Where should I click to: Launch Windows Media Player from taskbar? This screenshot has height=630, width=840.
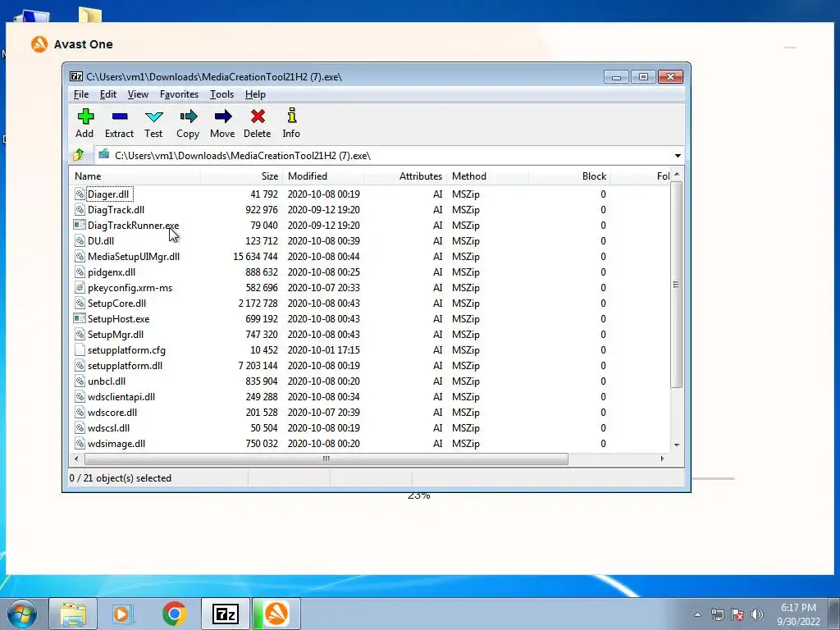(x=122, y=614)
